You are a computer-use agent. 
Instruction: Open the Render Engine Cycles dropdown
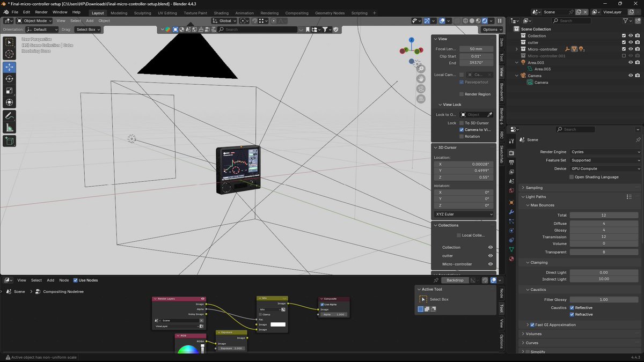click(x=605, y=152)
